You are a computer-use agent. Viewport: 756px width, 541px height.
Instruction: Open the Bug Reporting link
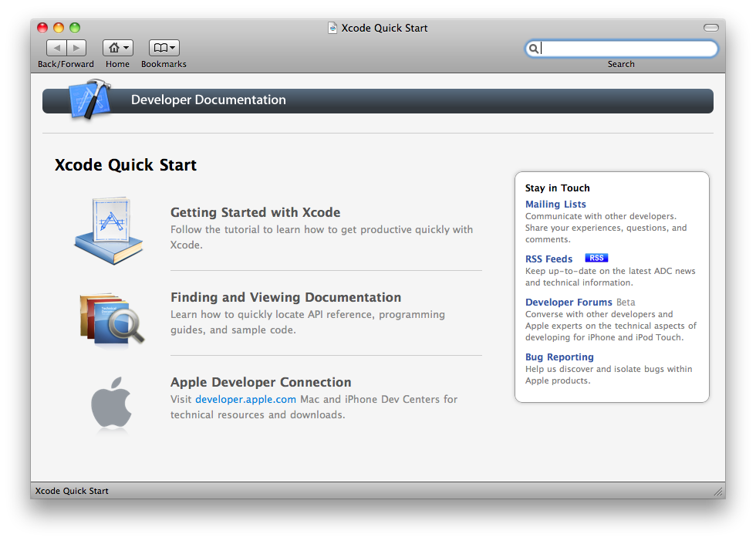559,357
